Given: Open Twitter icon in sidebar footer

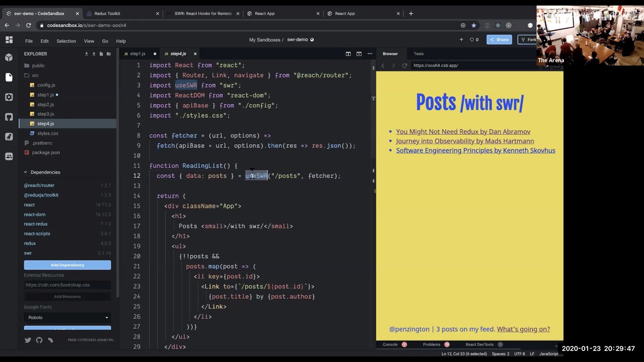Looking at the screenshot, I should click(x=28, y=340).
